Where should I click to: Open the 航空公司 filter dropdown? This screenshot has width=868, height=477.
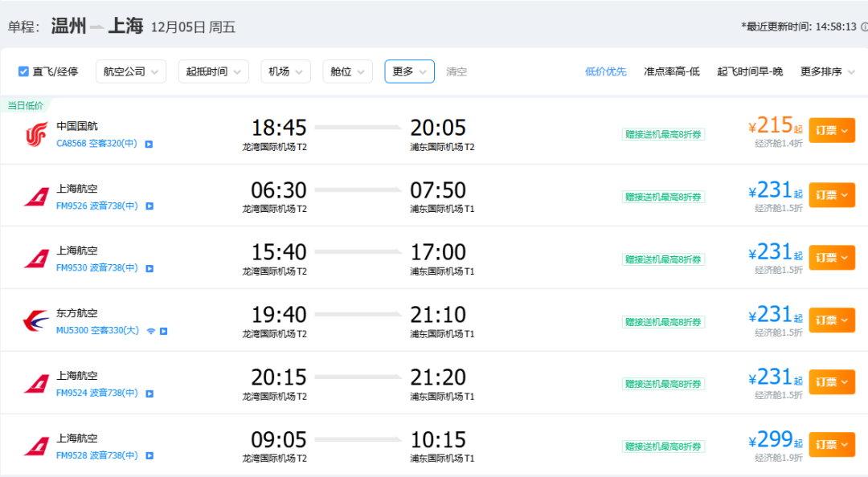point(131,71)
